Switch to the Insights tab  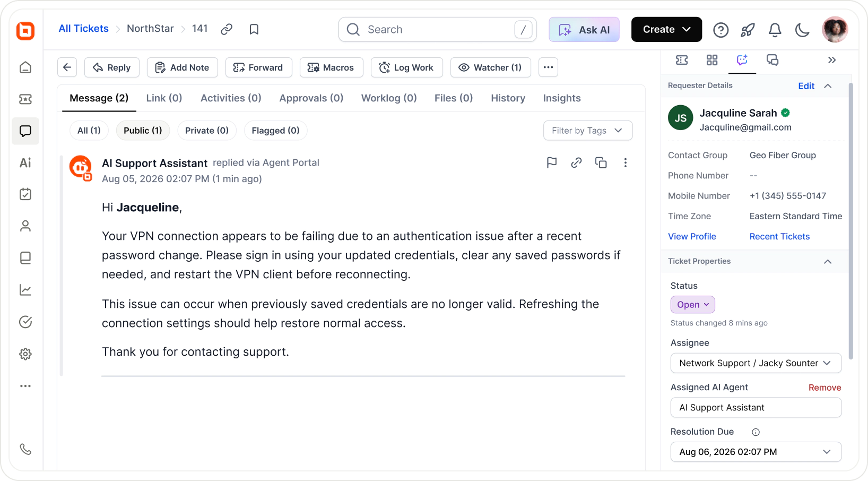click(x=562, y=98)
